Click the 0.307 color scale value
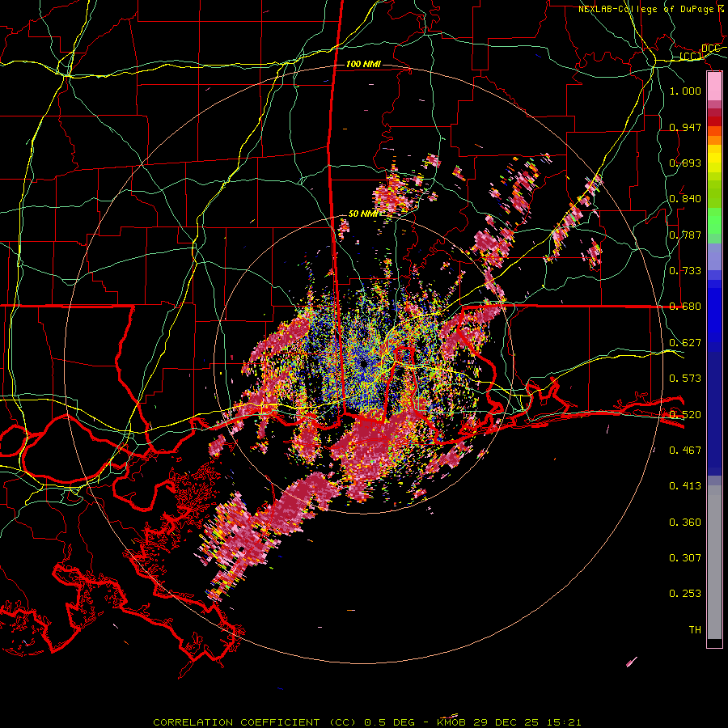 click(x=685, y=558)
